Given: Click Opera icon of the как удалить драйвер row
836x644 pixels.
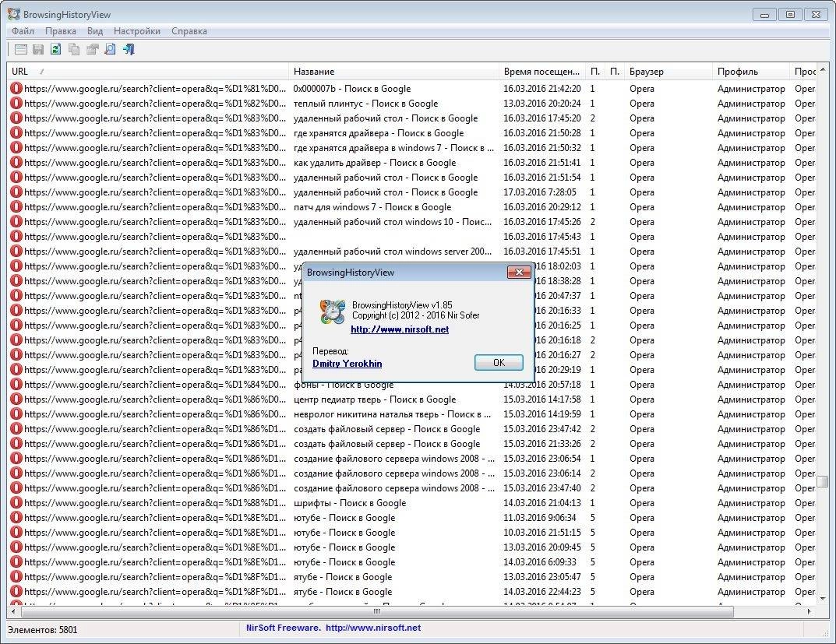Looking at the screenshot, I should [x=16, y=163].
